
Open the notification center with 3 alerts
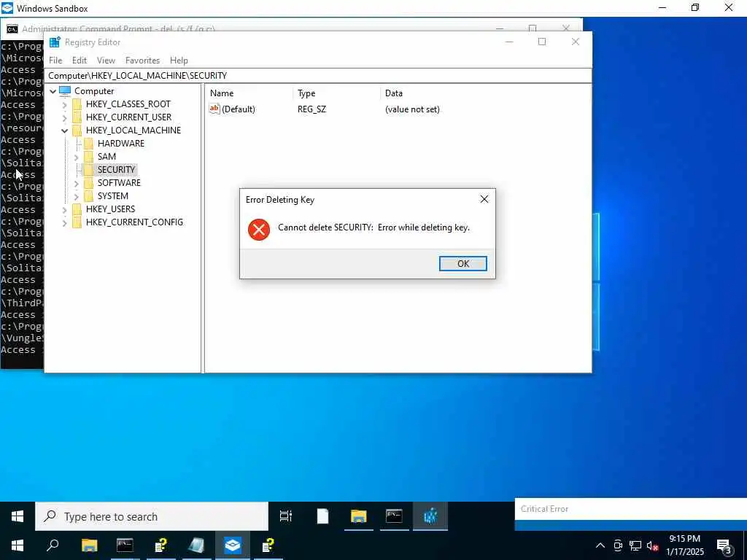724,545
